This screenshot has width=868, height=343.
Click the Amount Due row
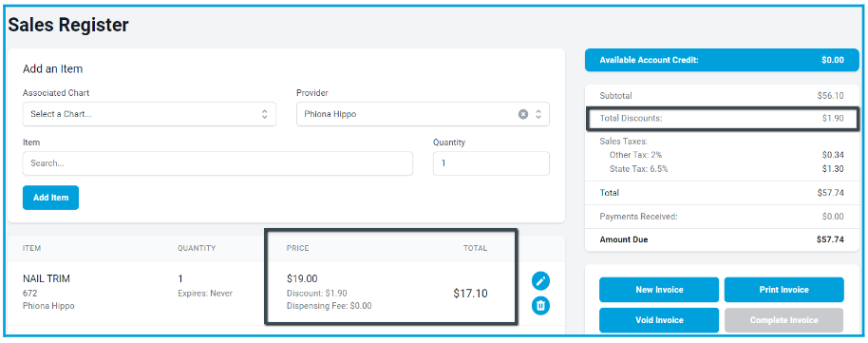(722, 240)
